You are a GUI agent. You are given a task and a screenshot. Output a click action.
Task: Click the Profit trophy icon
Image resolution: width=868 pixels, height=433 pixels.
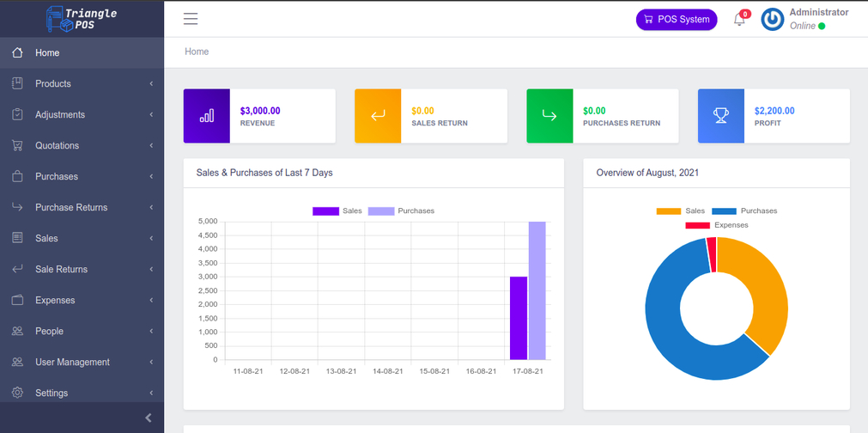[x=720, y=116]
